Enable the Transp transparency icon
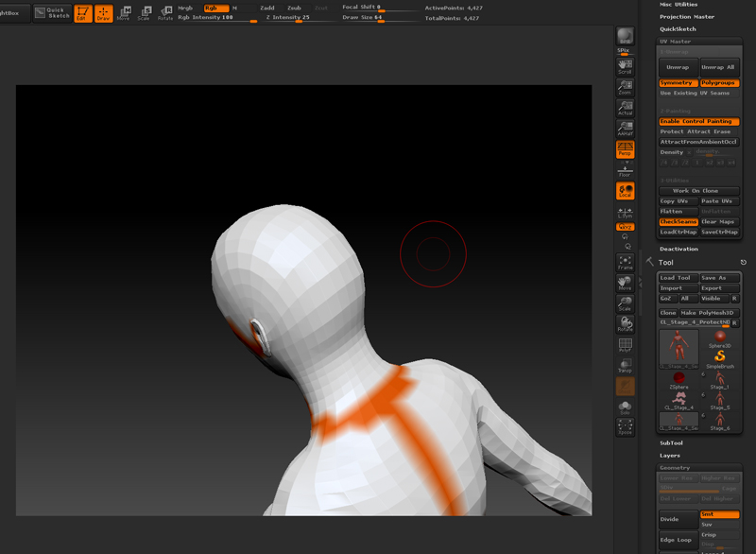 (x=625, y=366)
